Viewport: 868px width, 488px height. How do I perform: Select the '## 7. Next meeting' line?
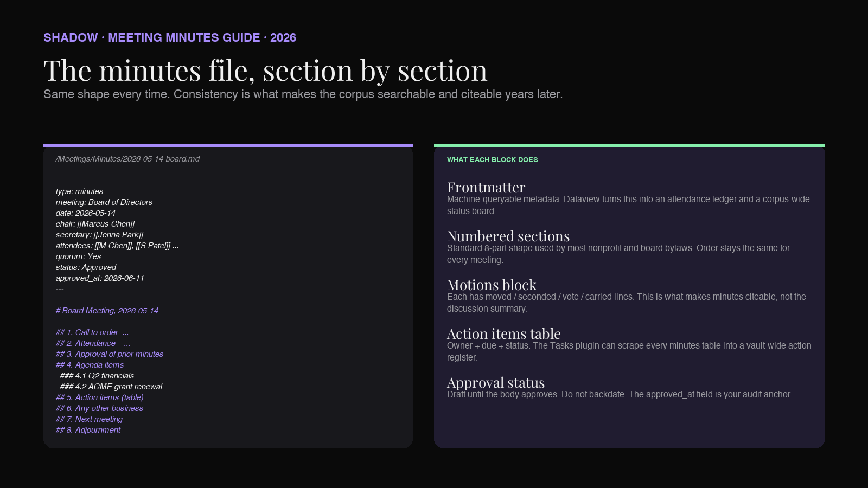[x=89, y=419]
